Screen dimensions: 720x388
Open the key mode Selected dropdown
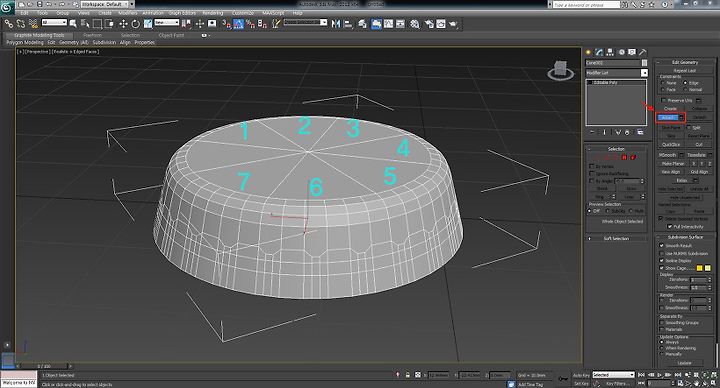pyautogui.click(x=613, y=375)
